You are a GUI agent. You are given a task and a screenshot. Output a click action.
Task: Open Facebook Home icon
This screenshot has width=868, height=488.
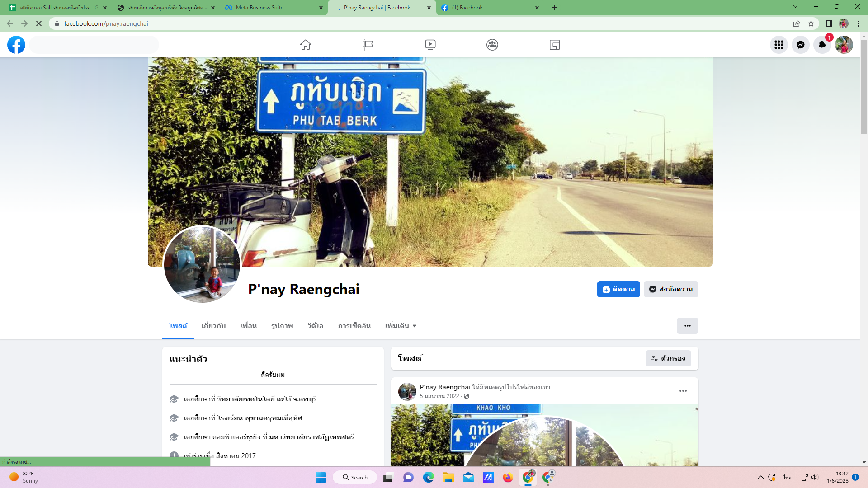click(306, 45)
